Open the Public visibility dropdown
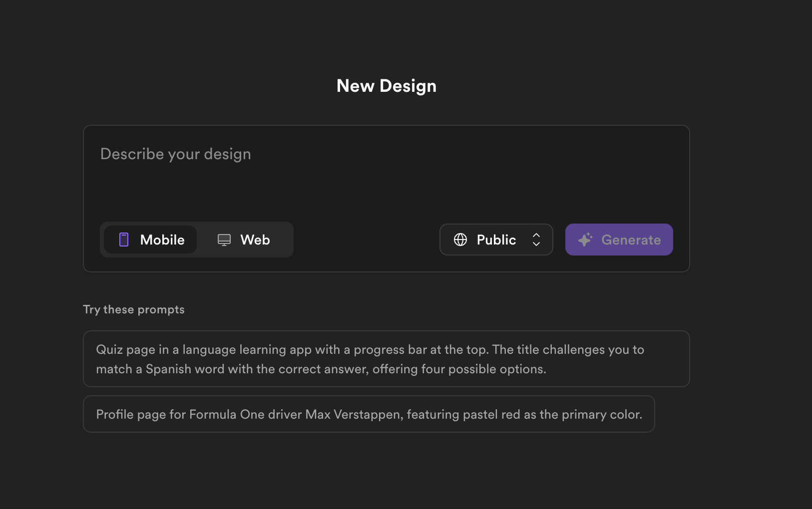 [496, 240]
